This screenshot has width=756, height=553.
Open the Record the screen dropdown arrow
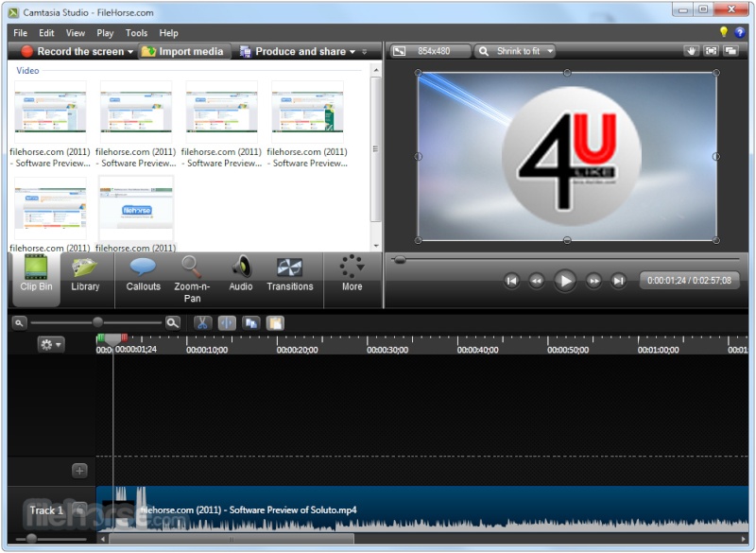point(130,52)
